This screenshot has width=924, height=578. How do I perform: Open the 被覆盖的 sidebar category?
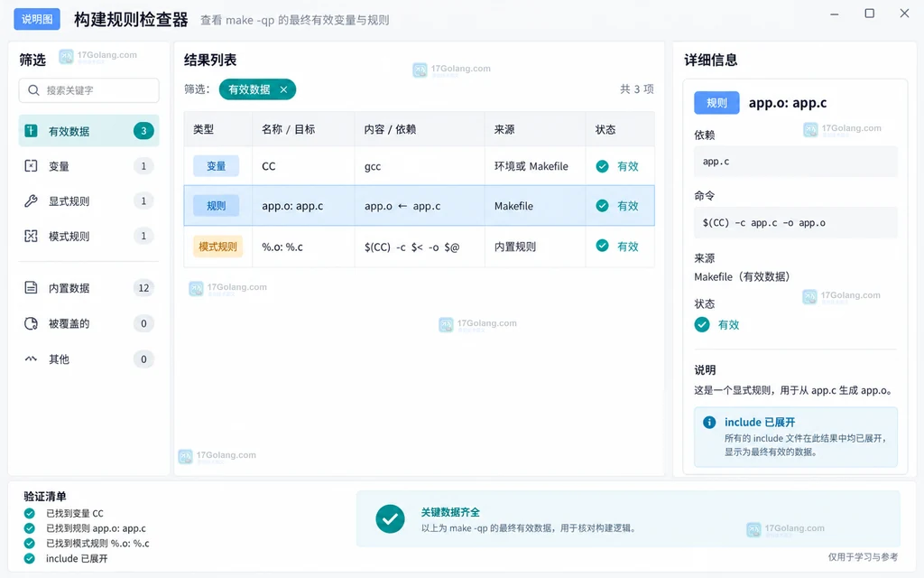[89, 323]
